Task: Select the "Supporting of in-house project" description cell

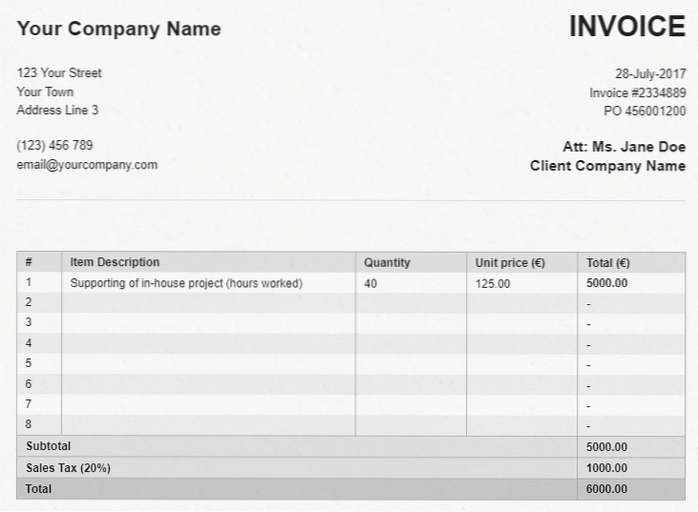Action: point(186,283)
